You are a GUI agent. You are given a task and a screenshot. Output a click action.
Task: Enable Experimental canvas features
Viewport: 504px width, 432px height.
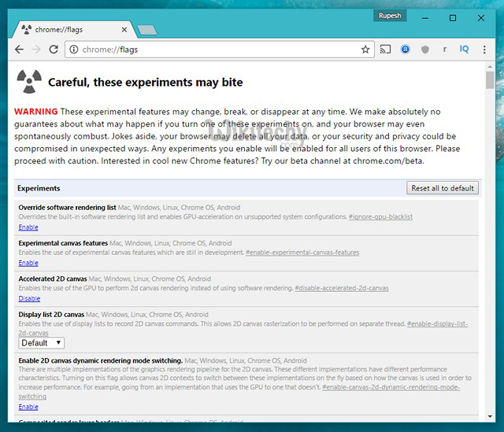(28, 263)
